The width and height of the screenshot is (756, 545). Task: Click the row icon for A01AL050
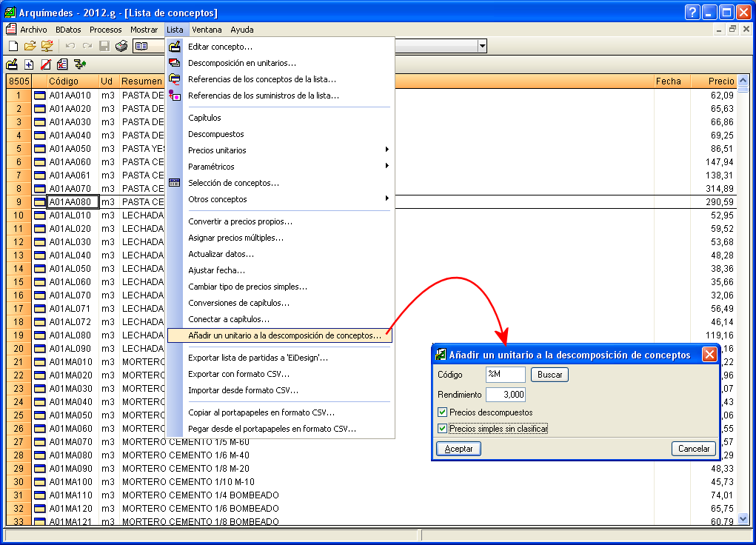click(x=39, y=269)
